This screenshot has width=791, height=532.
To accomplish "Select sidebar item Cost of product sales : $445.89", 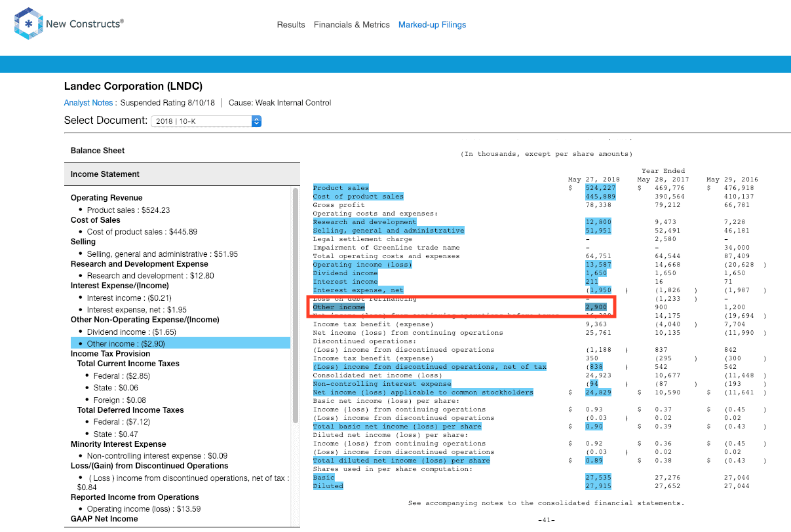I will coord(142,232).
